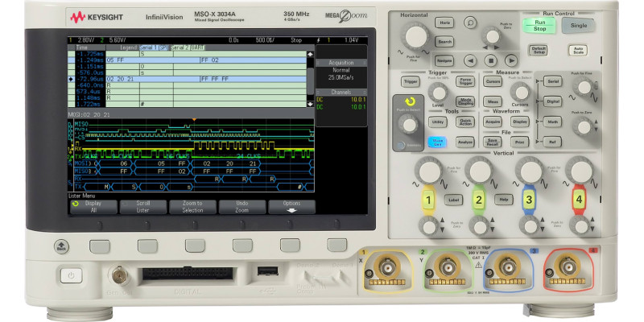The image size is (644, 322).
Task: Select the Display All softkey on screen
Action: pyautogui.click(x=93, y=207)
